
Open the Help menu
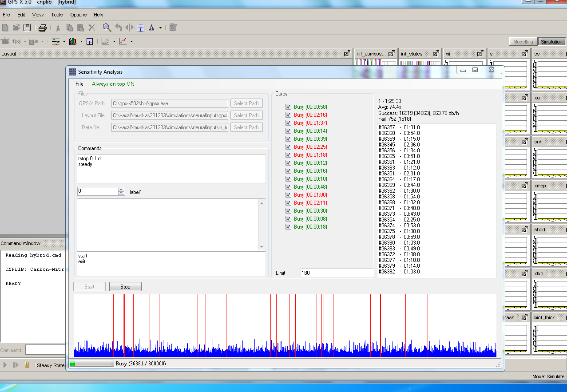pyautogui.click(x=98, y=15)
